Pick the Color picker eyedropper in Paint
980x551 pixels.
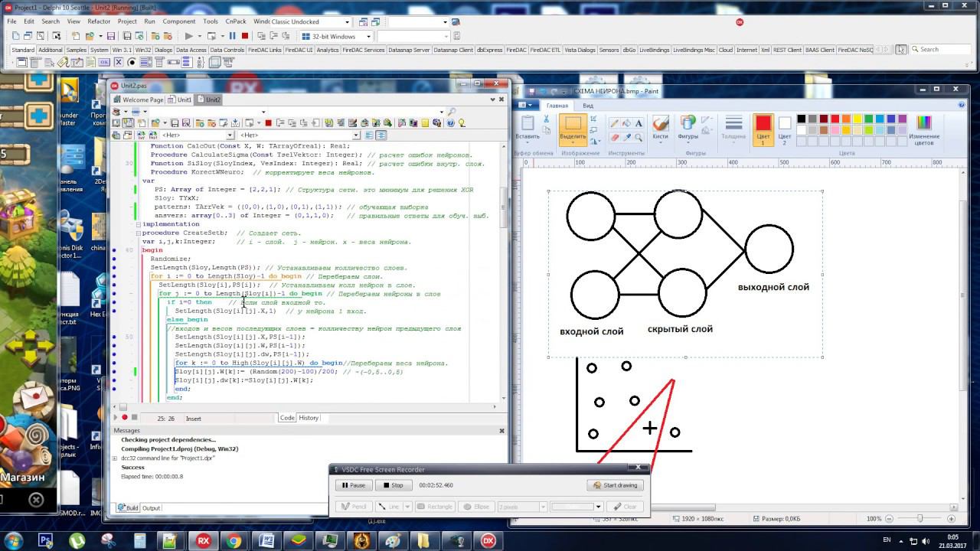pos(626,137)
